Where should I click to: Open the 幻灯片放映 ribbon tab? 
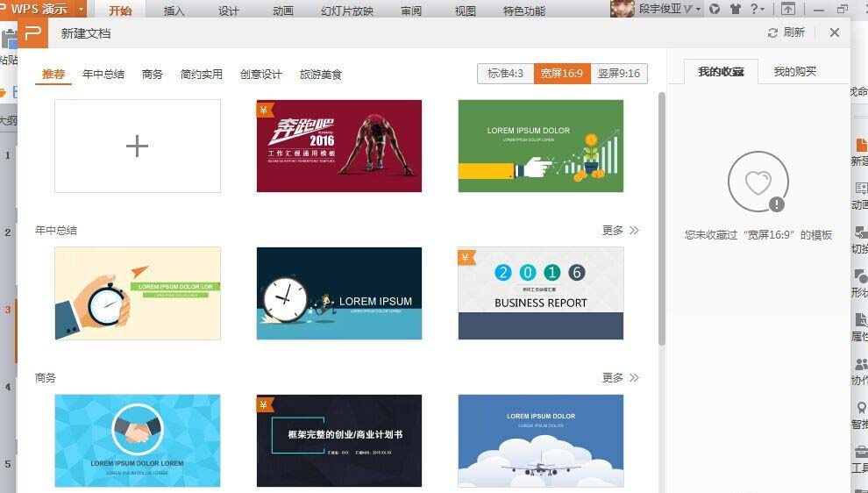[347, 11]
